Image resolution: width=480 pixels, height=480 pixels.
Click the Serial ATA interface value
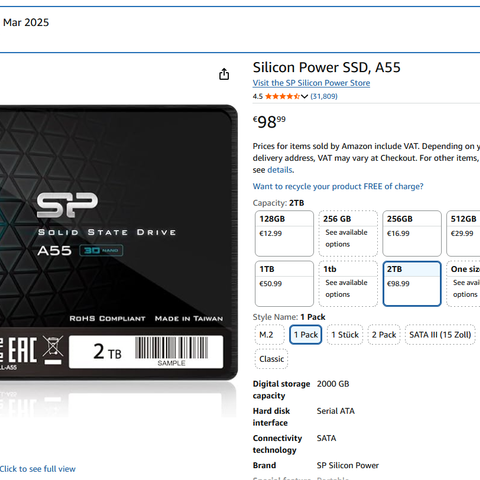tap(336, 411)
